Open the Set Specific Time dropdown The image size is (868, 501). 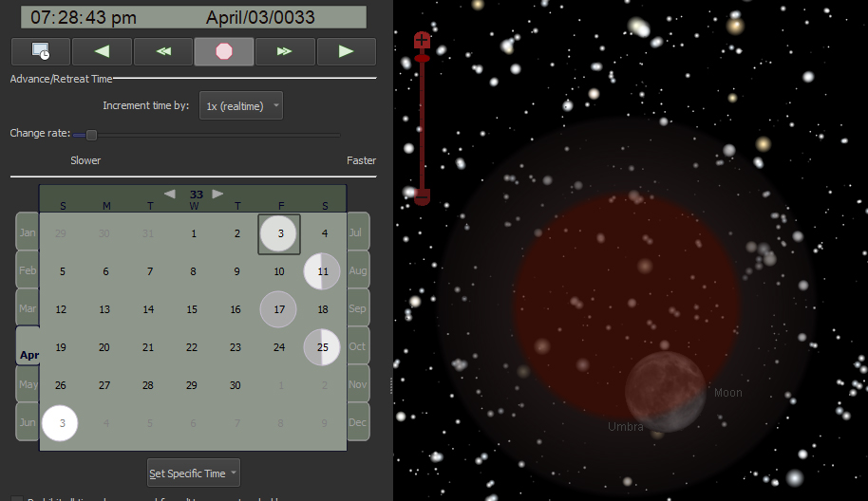pos(194,473)
